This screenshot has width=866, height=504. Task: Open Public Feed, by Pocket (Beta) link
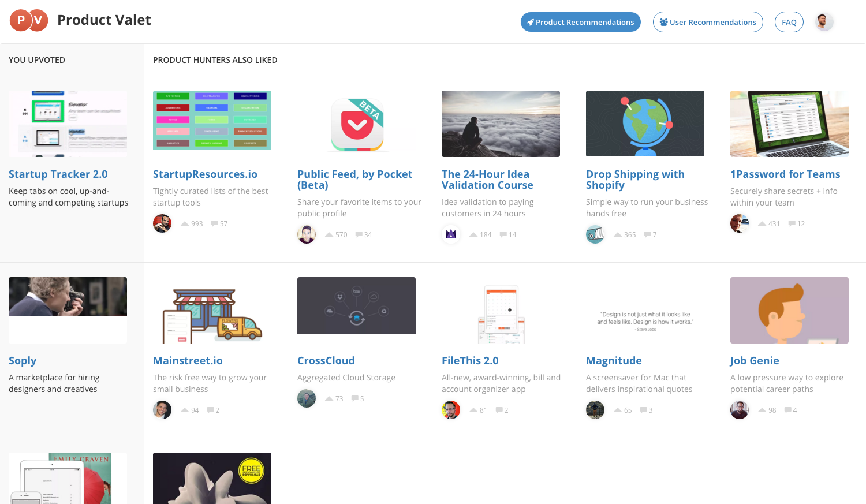click(354, 180)
